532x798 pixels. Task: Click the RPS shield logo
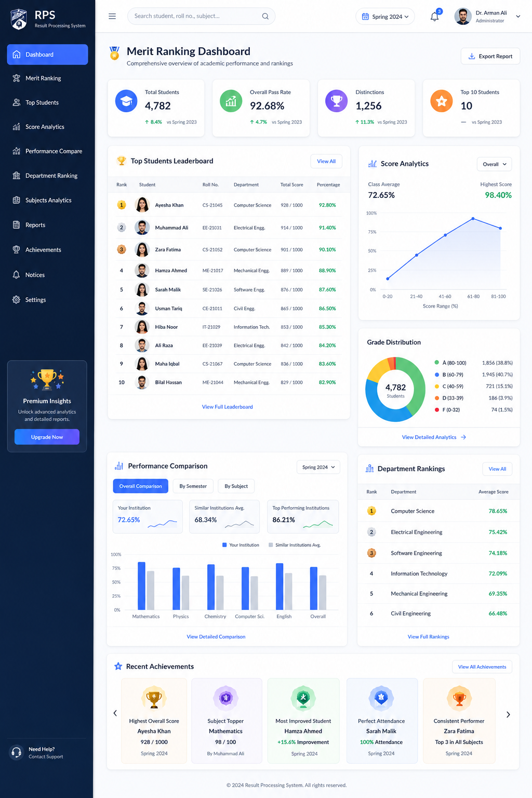coord(19,19)
